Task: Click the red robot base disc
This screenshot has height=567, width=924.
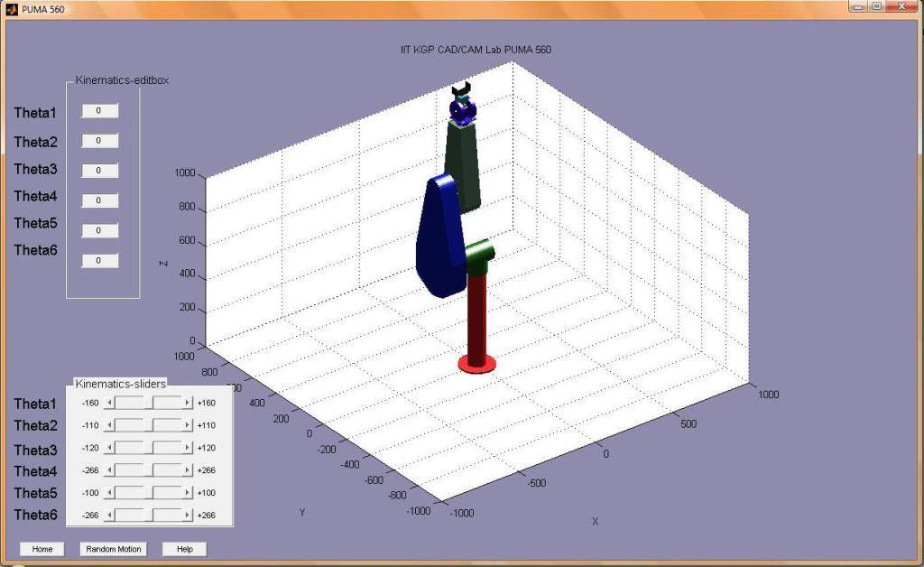Action: (x=476, y=364)
